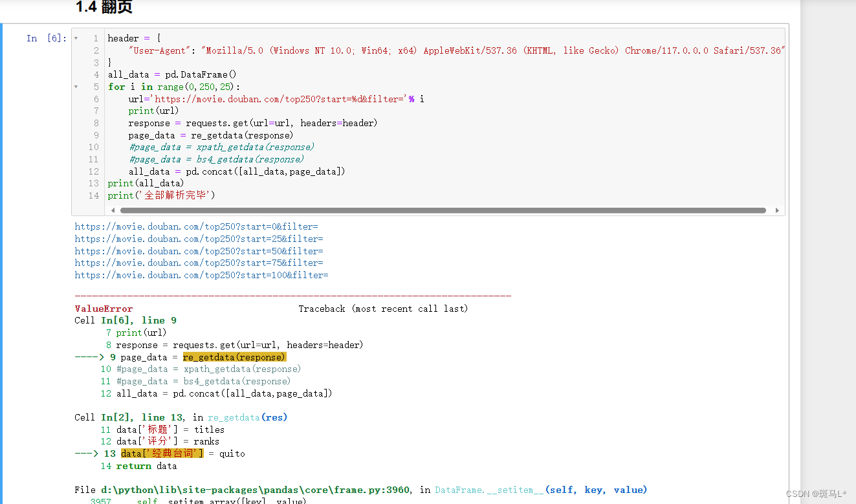The image size is (856, 504).
Task: Click the frame.py:3960 file path
Action: coord(255,490)
